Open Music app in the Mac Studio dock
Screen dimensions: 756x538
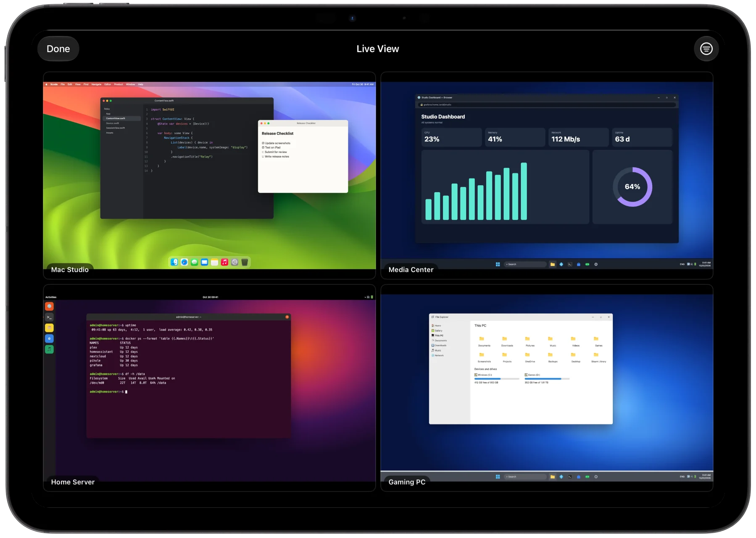tap(224, 262)
